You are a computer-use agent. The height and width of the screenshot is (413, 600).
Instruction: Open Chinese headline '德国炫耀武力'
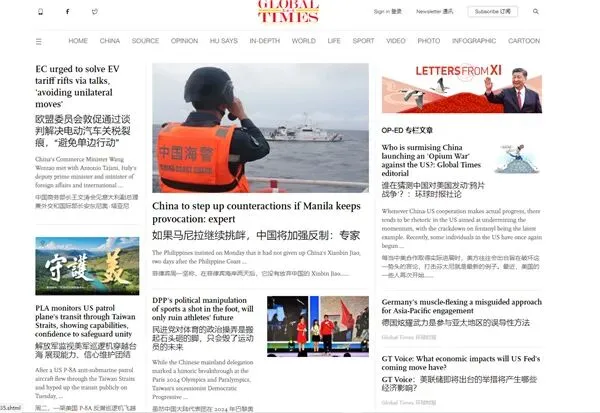(456, 323)
